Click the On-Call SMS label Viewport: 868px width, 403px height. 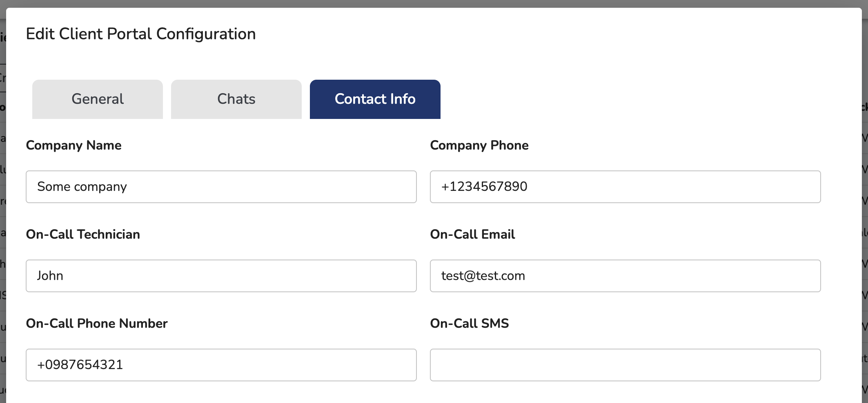(470, 324)
